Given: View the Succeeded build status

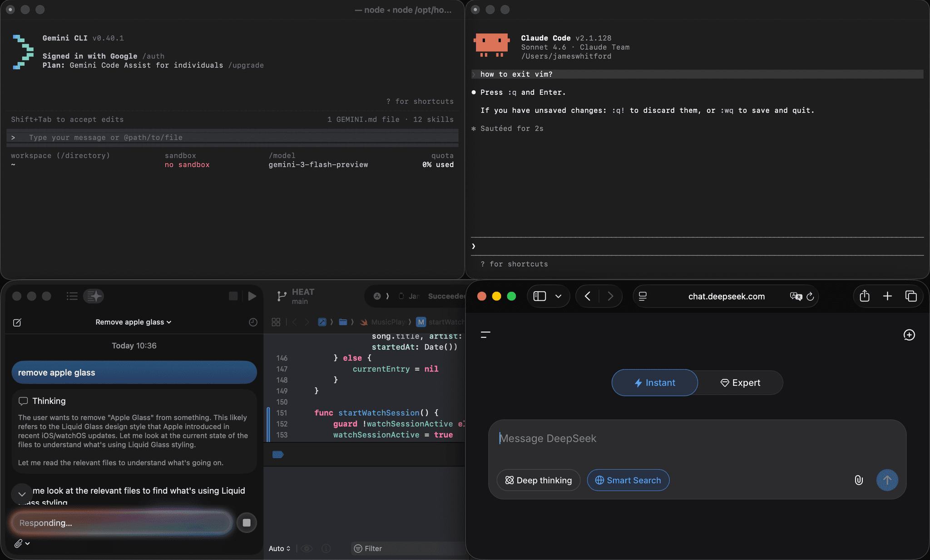Looking at the screenshot, I should (446, 296).
